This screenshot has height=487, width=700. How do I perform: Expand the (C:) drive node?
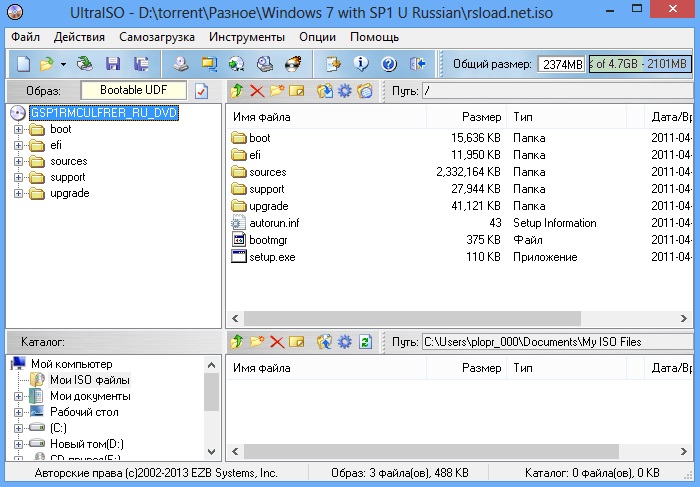pos(19,427)
